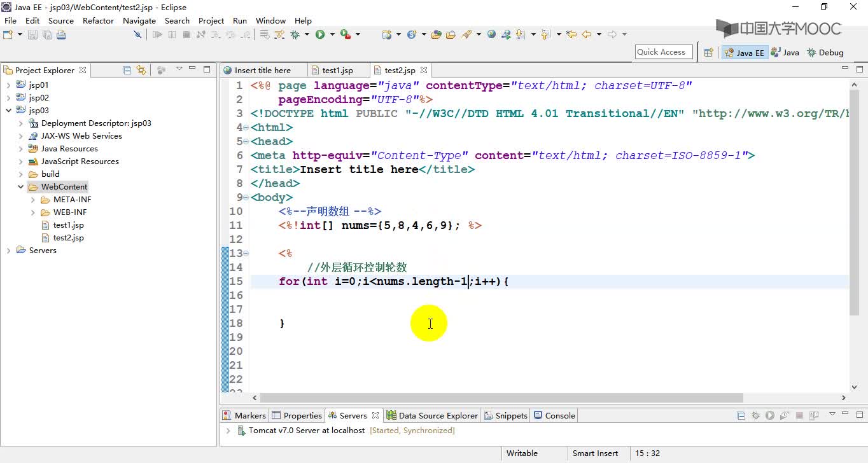Click the Back navigation arrow icon
Image resolution: width=868 pixels, height=463 pixels.
point(587,34)
